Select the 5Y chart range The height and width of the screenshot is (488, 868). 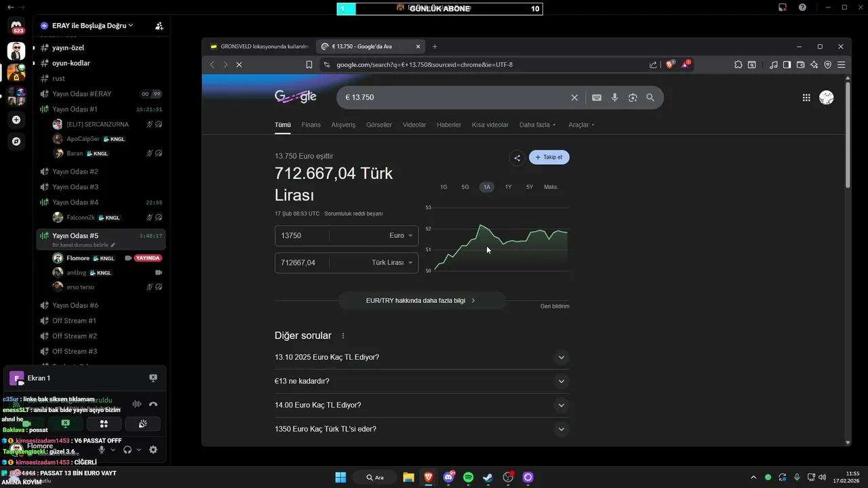click(530, 187)
